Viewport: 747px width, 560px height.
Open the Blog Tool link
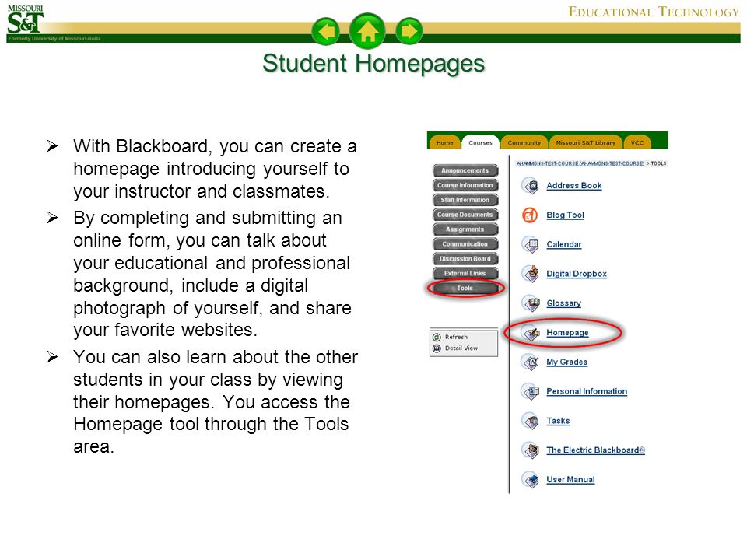(x=565, y=215)
